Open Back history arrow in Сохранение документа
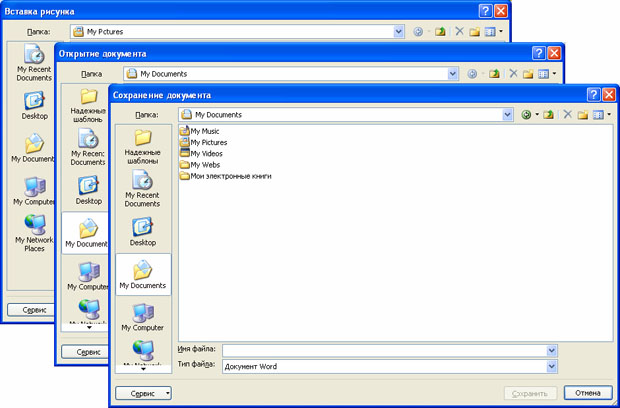The height and width of the screenshot is (408, 620). click(x=537, y=115)
